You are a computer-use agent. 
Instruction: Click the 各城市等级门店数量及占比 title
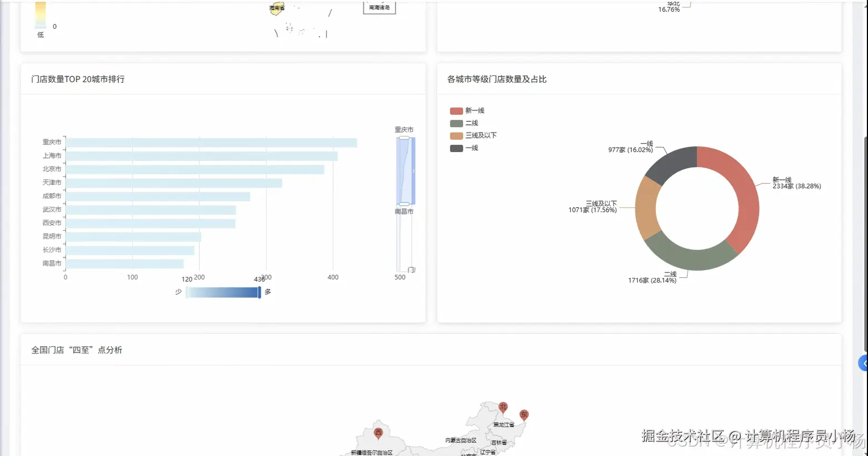[497, 79]
